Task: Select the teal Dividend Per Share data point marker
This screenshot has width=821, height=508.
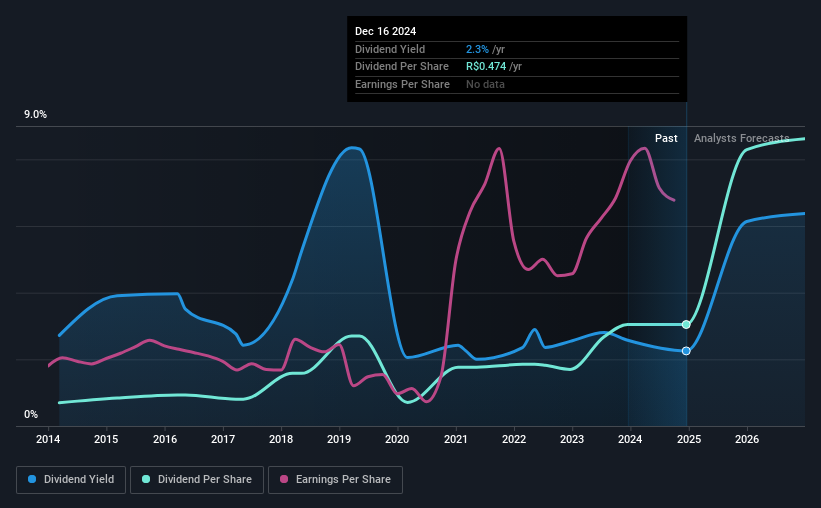Action: click(686, 325)
